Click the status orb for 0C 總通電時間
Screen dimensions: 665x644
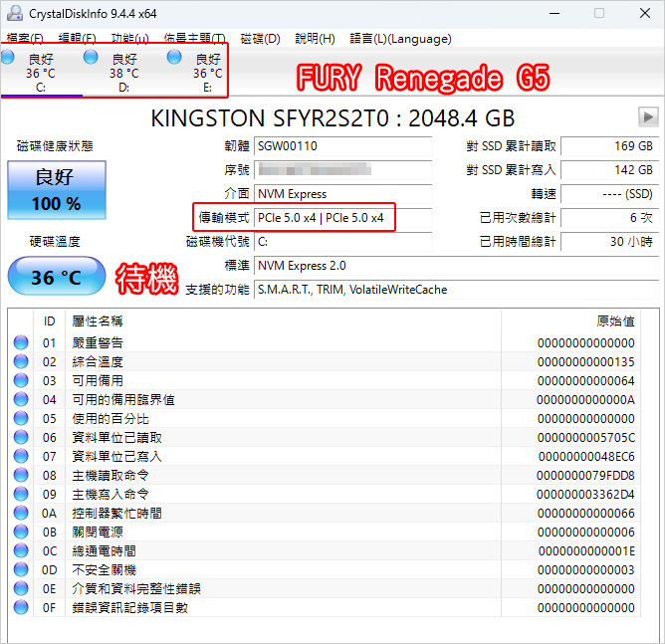[x=21, y=550]
